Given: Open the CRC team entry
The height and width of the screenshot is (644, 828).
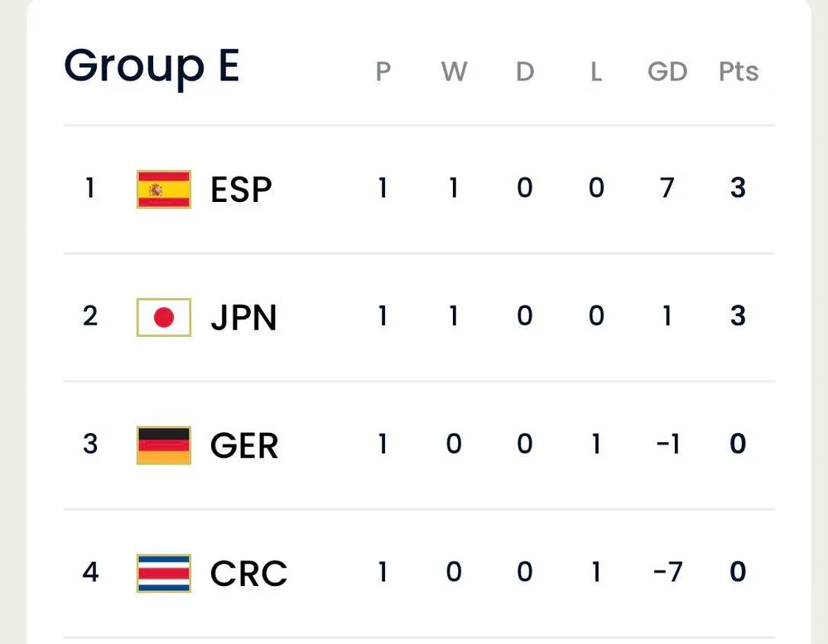Looking at the screenshot, I should click(x=248, y=574).
